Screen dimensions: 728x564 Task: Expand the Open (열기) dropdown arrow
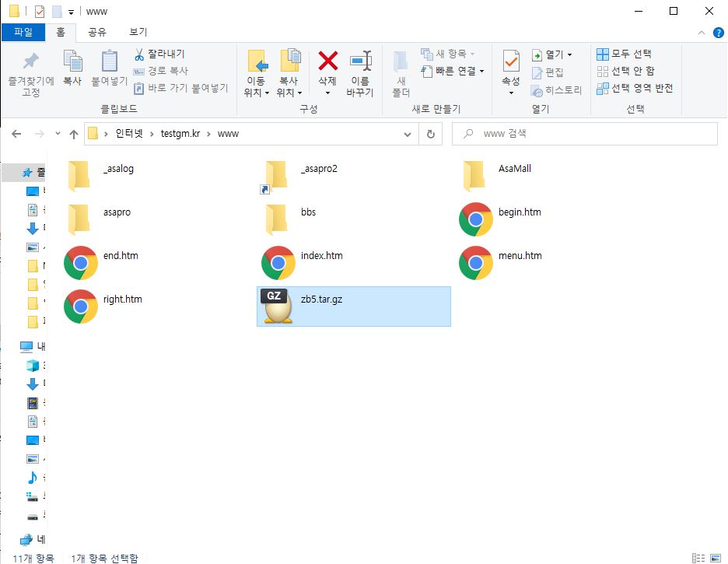coord(569,54)
